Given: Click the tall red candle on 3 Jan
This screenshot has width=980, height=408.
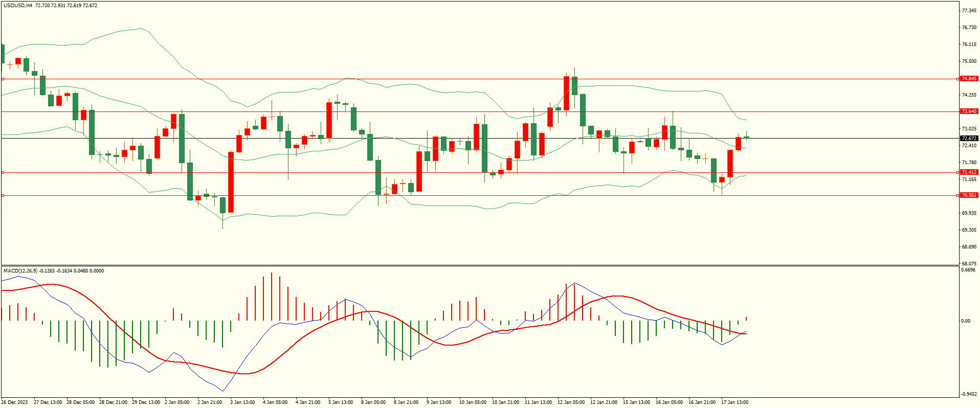Looking at the screenshot, I should pos(231,182).
